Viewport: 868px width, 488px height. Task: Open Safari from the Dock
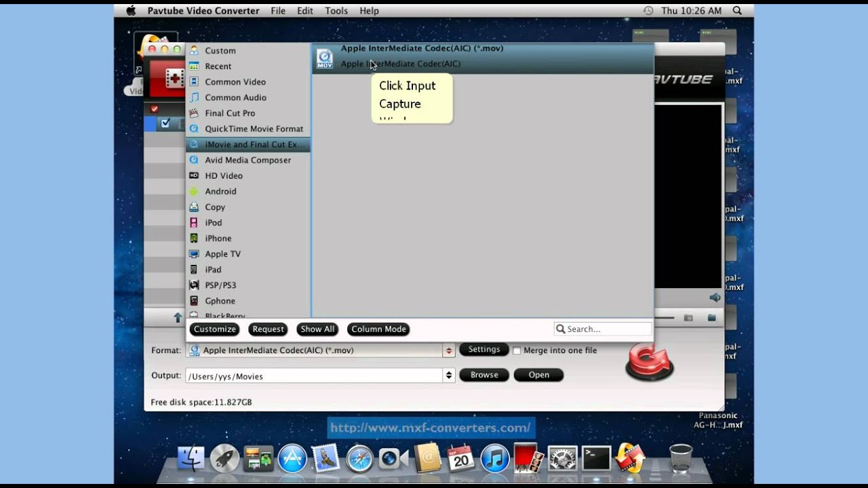[360, 459]
